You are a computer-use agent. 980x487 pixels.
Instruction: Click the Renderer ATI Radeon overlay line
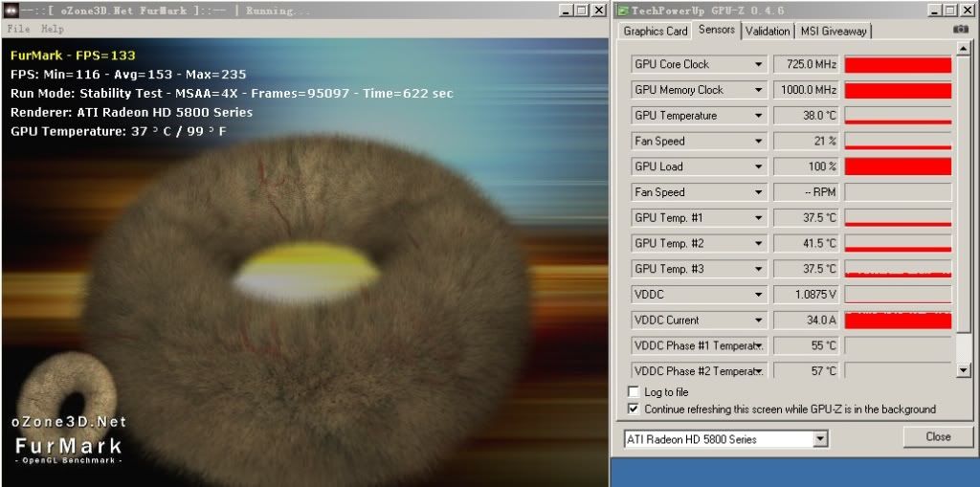click(131, 113)
